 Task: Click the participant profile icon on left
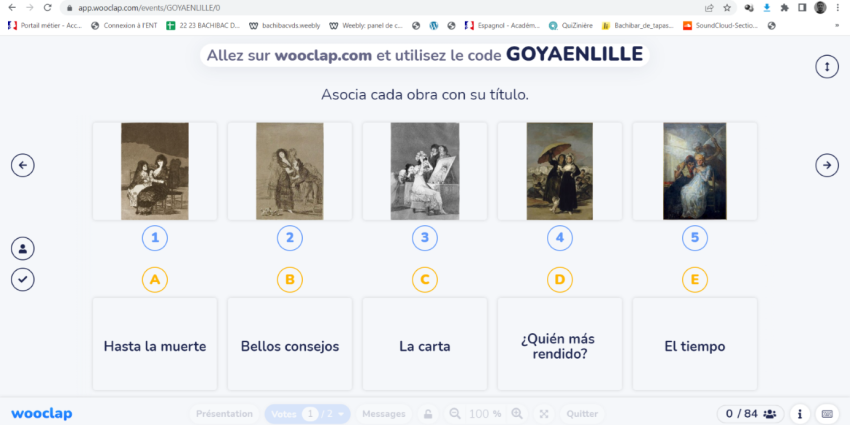(23, 248)
